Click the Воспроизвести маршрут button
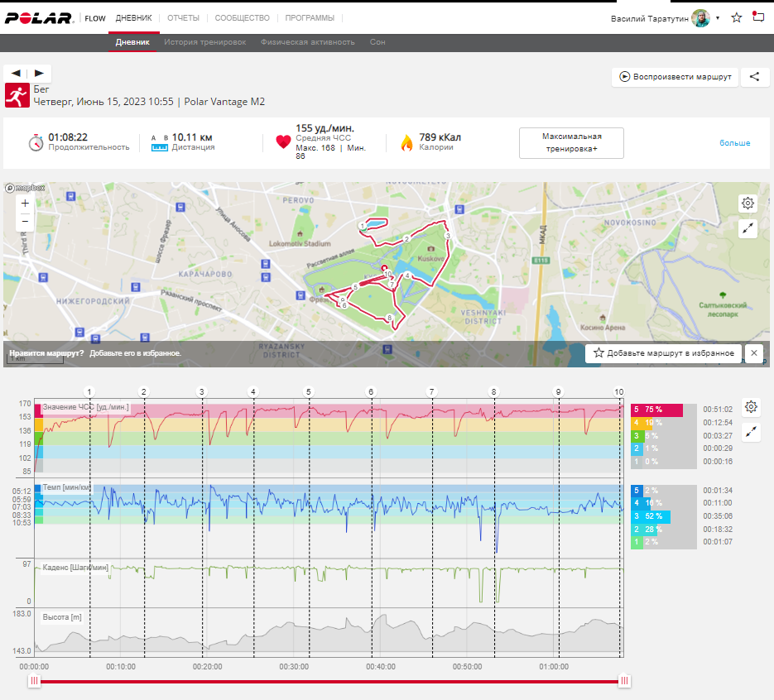 click(675, 77)
